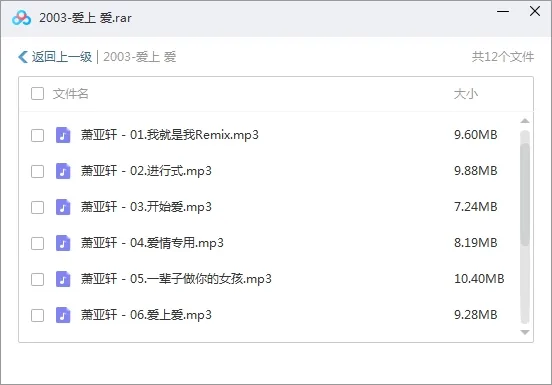This screenshot has width=552, height=385.
Task: Tick the checkbox for 04.爱情专用.mp3
Action: tap(37, 244)
